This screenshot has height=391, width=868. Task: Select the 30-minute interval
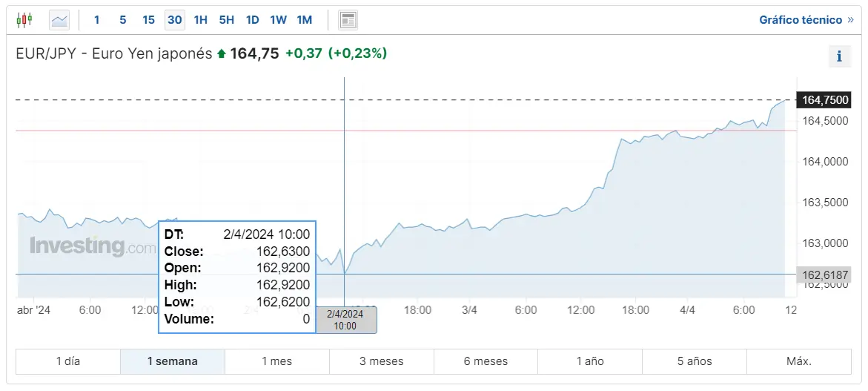pos(175,20)
